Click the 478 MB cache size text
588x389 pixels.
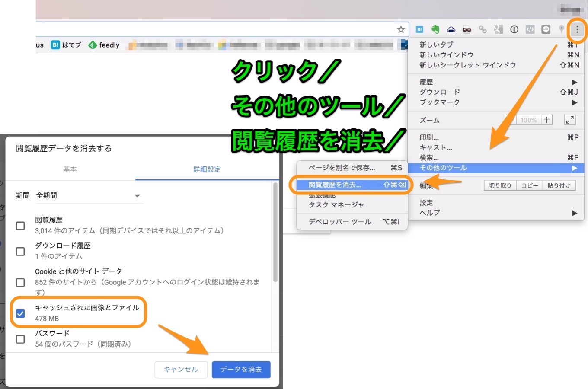pyautogui.click(x=47, y=319)
